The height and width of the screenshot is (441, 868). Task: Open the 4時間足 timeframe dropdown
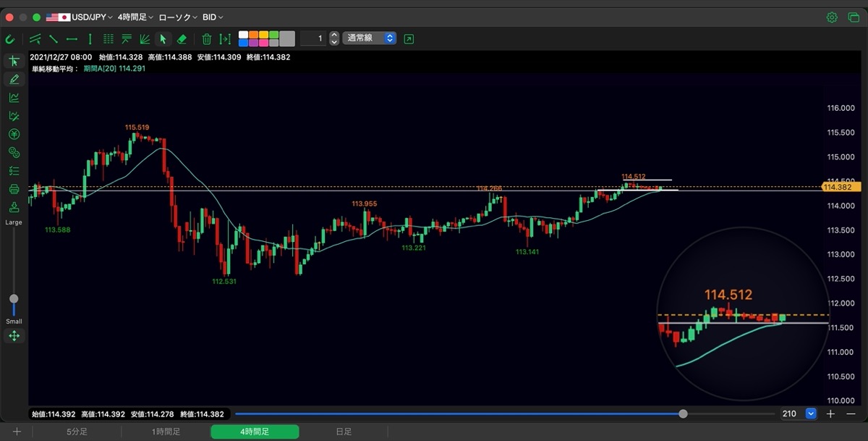(x=135, y=17)
